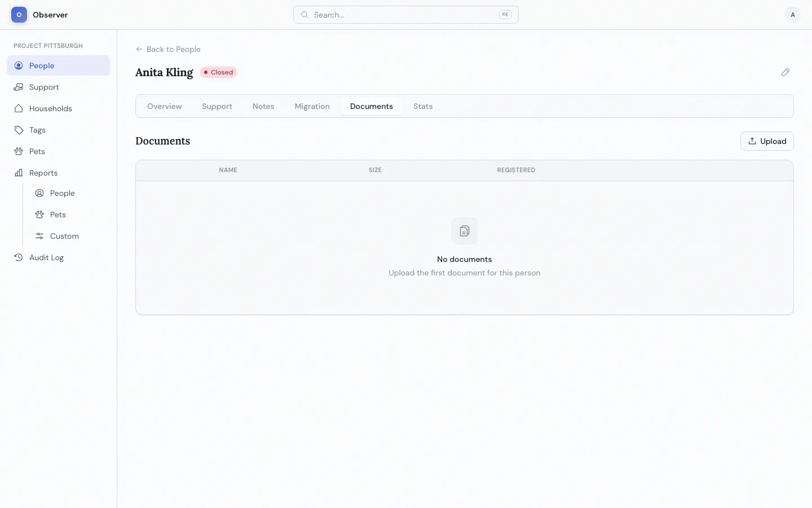Click the Custom report sliders icon
Viewport: 812px width, 508px height.
click(39, 236)
